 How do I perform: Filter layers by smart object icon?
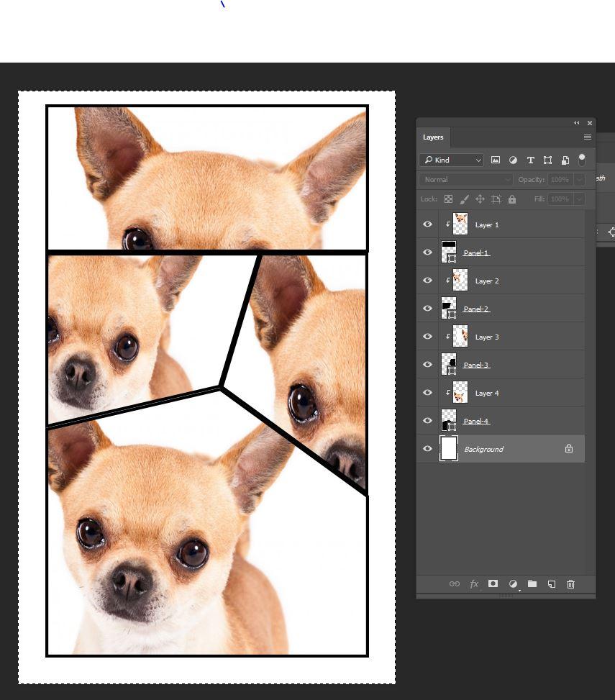pos(565,160)
